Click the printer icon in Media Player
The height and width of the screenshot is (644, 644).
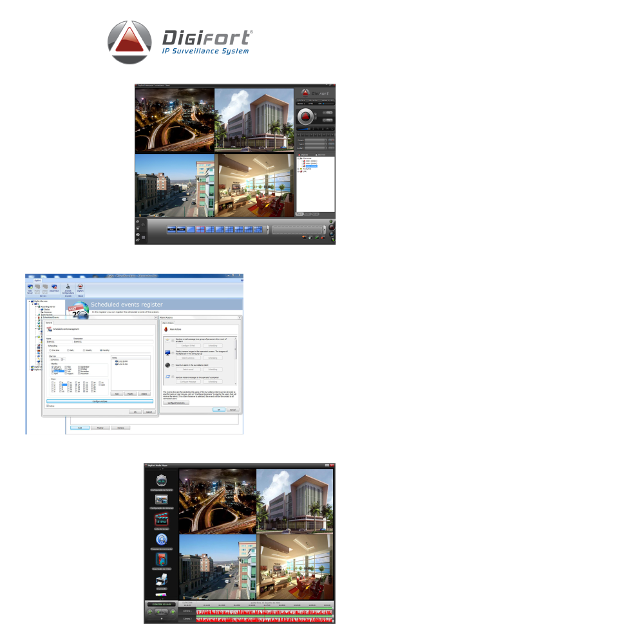pos(162,580)
